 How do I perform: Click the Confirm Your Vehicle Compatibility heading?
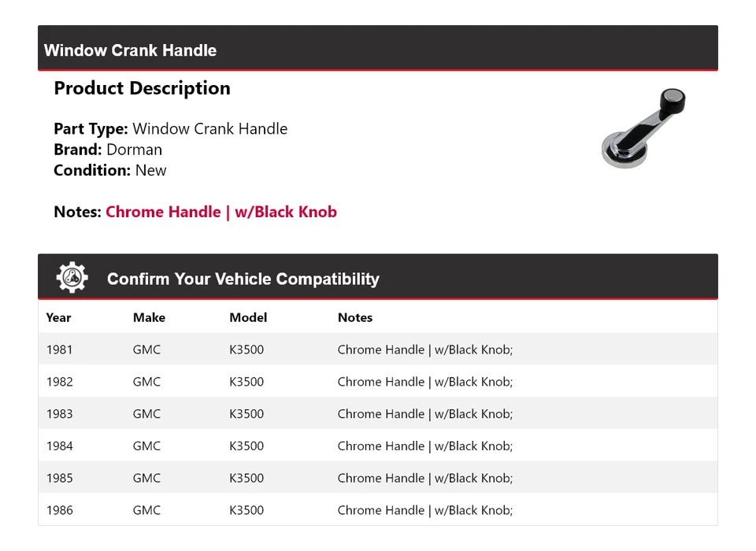tap(243, 279)
